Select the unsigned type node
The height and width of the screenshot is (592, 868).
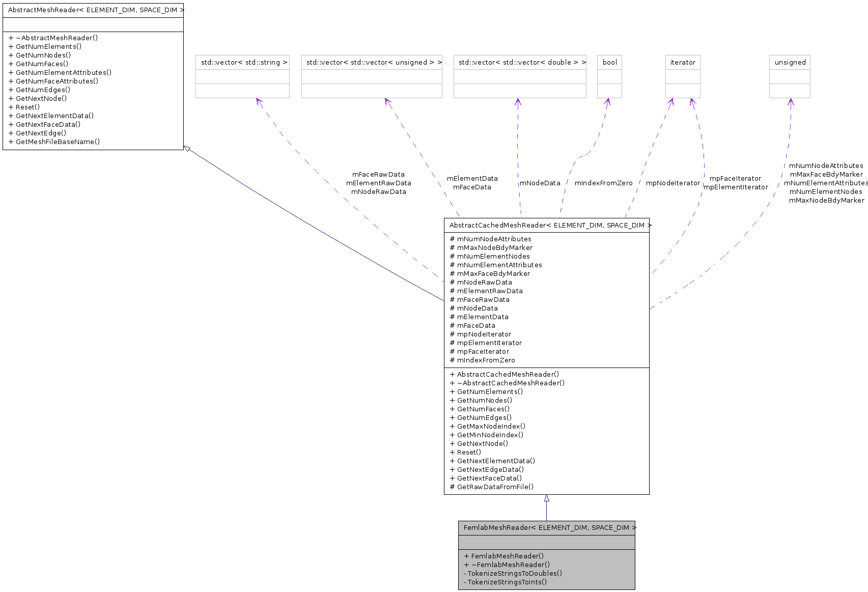(x=790, y=76)
